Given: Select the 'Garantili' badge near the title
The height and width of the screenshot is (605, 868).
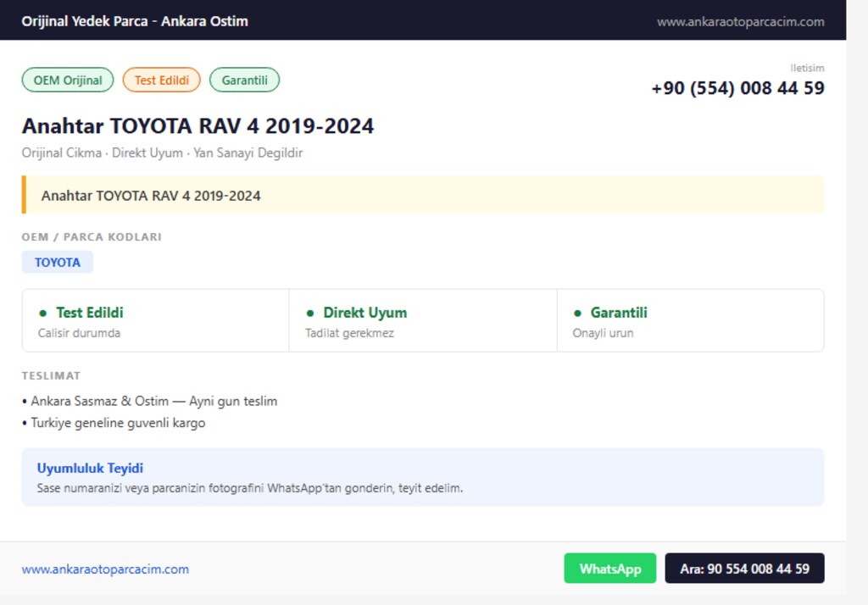Looking at the screenshot, I should (x=245, y=80).
